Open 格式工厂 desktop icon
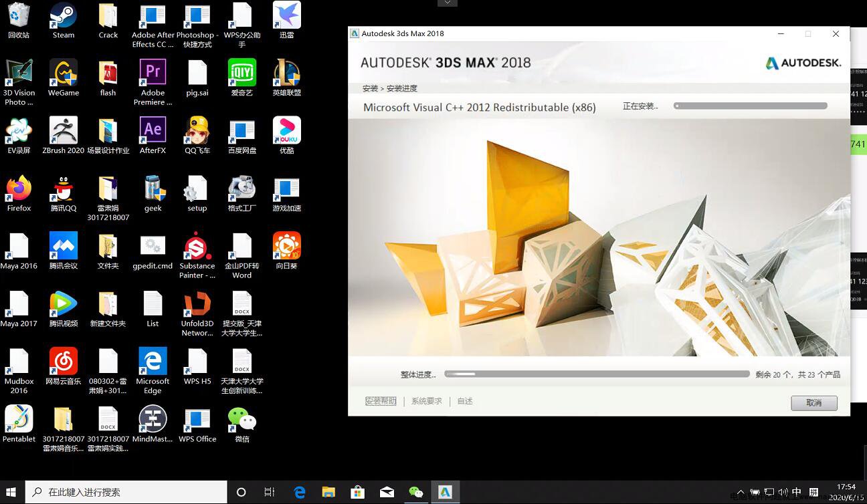 242,194
